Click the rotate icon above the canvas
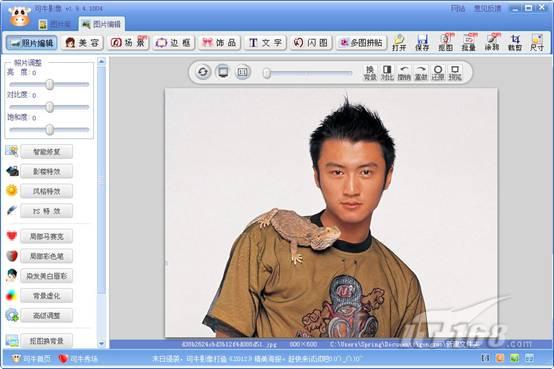 coord(202,72)
